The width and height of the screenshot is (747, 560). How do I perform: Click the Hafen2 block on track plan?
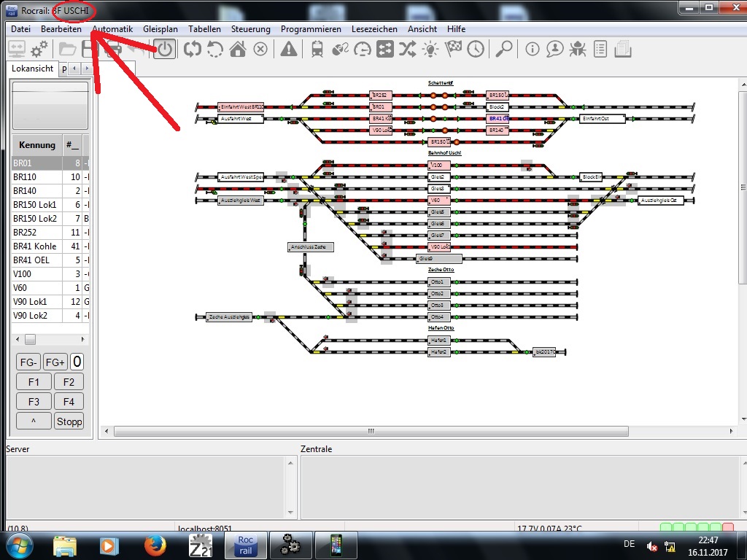(x=438, y=352)
